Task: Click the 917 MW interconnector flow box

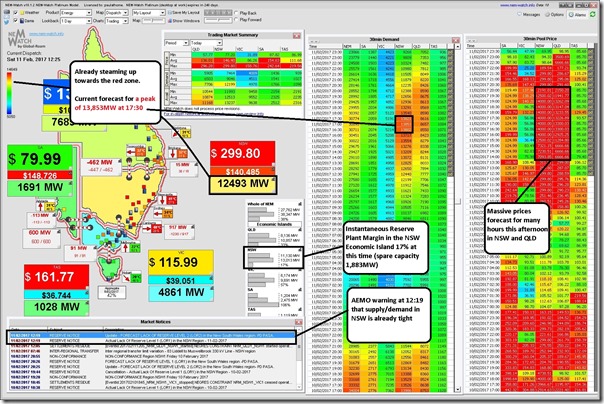Action: (x=178, y=230)
